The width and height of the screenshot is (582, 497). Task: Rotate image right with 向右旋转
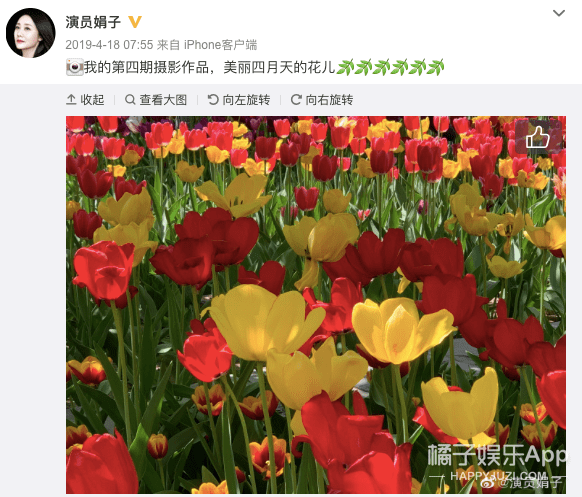point(322,100)
